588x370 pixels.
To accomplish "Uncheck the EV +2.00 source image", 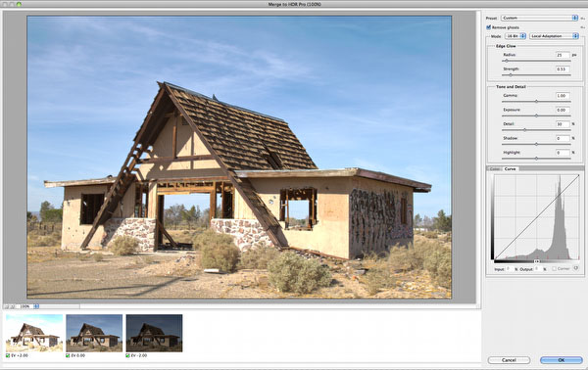I will point(8,355).
